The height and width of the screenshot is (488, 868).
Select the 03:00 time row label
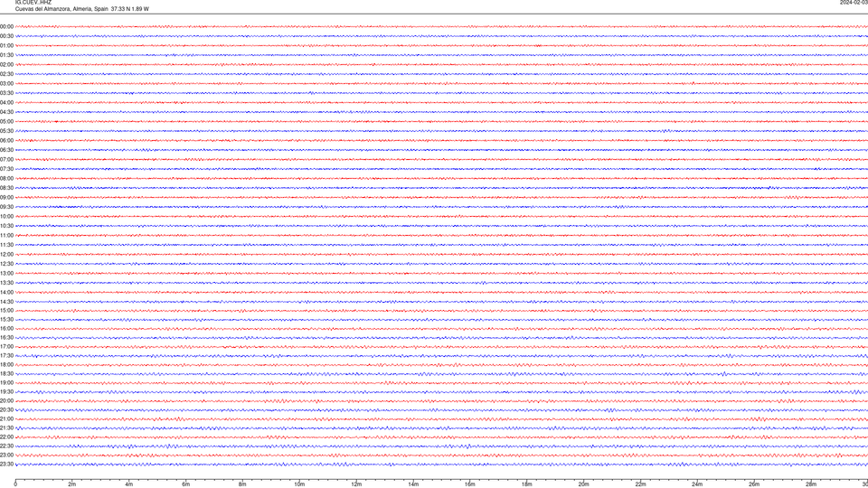[6, 84]
